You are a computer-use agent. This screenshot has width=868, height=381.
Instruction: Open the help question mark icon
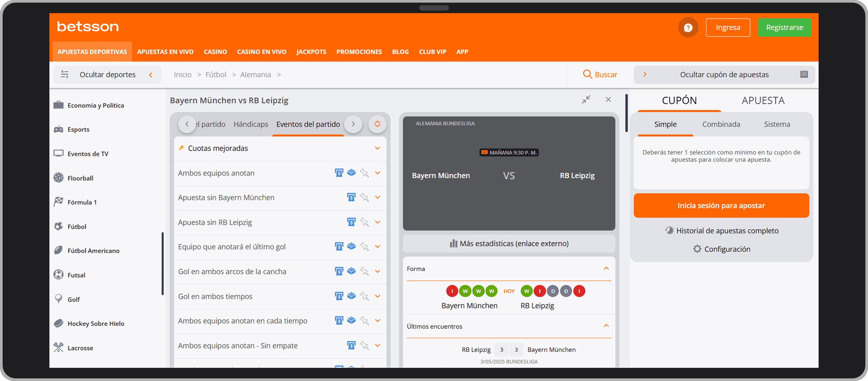click(x=688, y=27)
